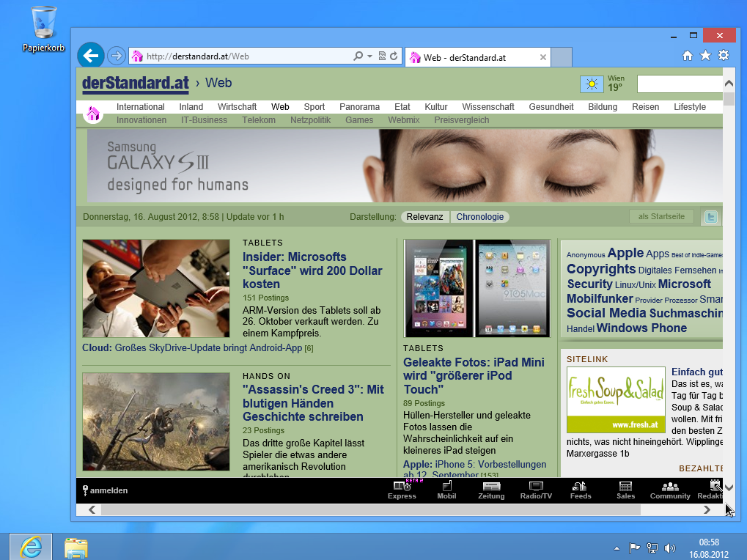Image resolution: width=747 pixels, height=560 pixels.
Task: Open the browser Home icon
Action: click(687, 56)
